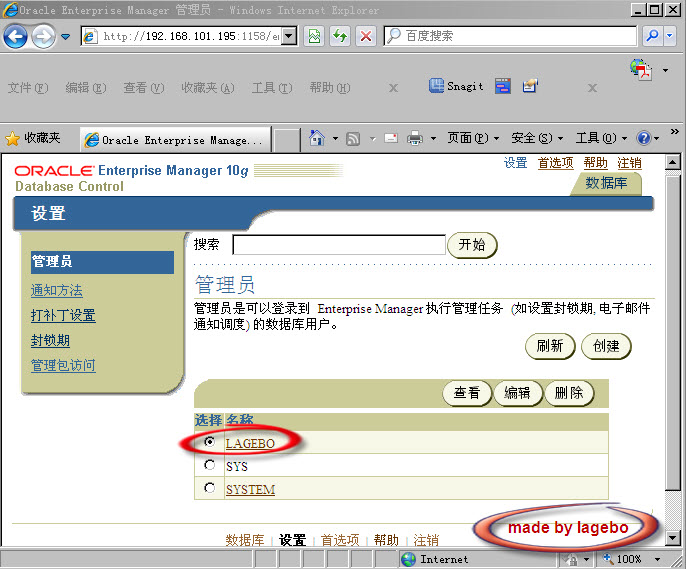This screenshot has width=686, height=569.
Task: Open 打补丁设置 in the side menu
Action: pyautogui.click(x=63, y=315)
